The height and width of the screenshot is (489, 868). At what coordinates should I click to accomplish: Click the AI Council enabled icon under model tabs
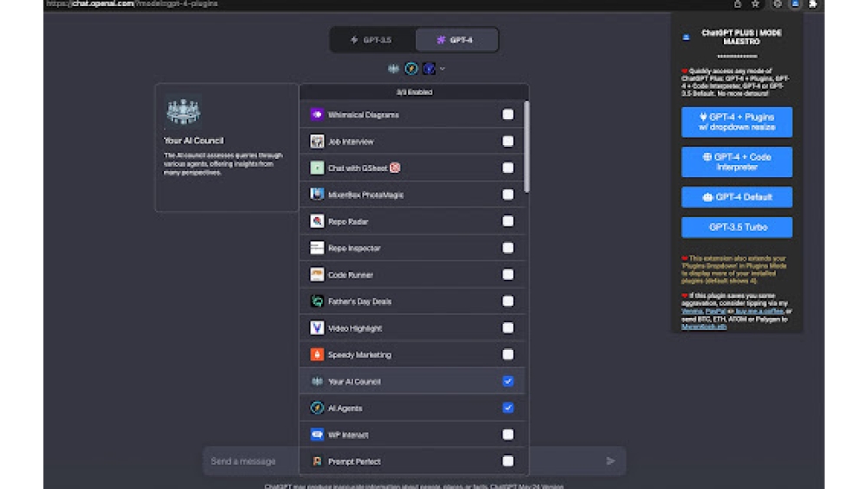[393, 69]
